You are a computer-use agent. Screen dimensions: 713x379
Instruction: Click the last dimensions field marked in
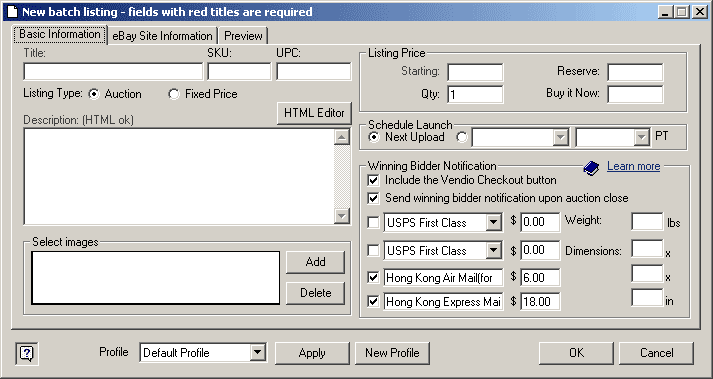pos(647,298)
